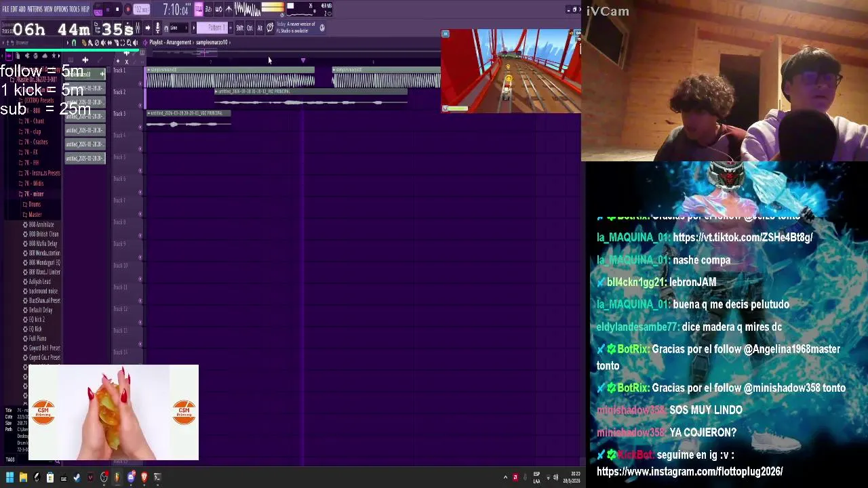Screen dimensions: 868x488
Task: Open Brave browser from the taskbar
Action: point(144,477)
